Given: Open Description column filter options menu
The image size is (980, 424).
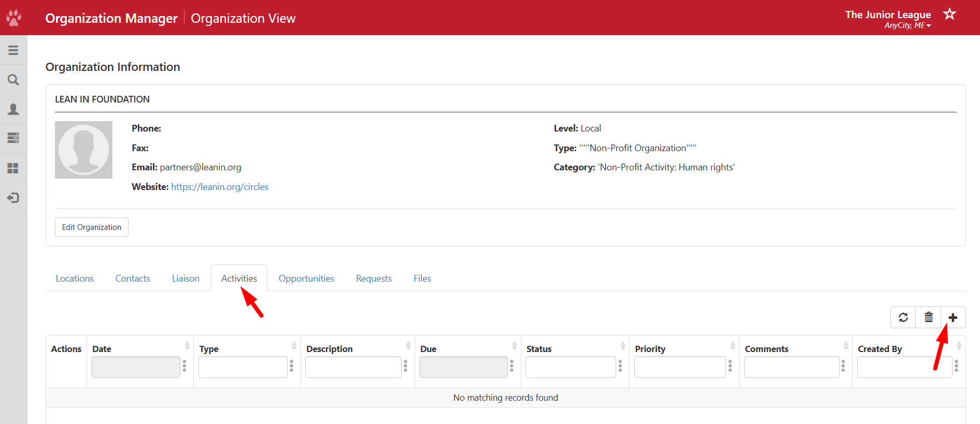Looking at the screenshot, I should pos(406,367).
